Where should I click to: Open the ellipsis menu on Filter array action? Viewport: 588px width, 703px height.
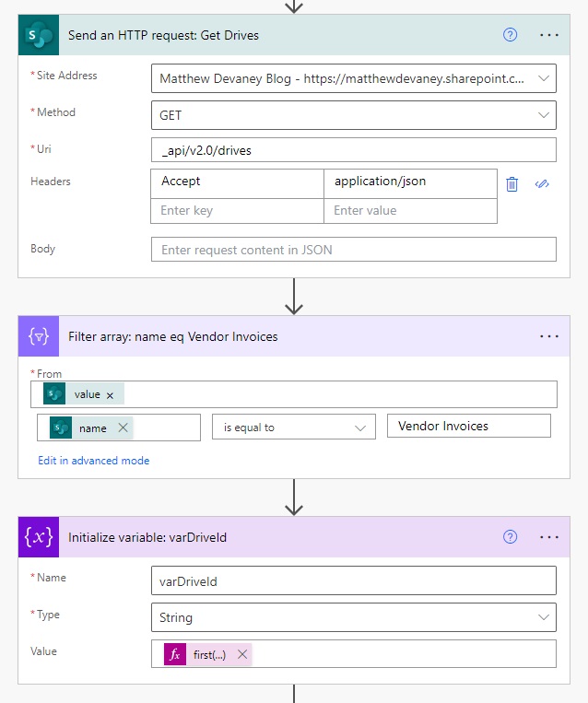549,336
